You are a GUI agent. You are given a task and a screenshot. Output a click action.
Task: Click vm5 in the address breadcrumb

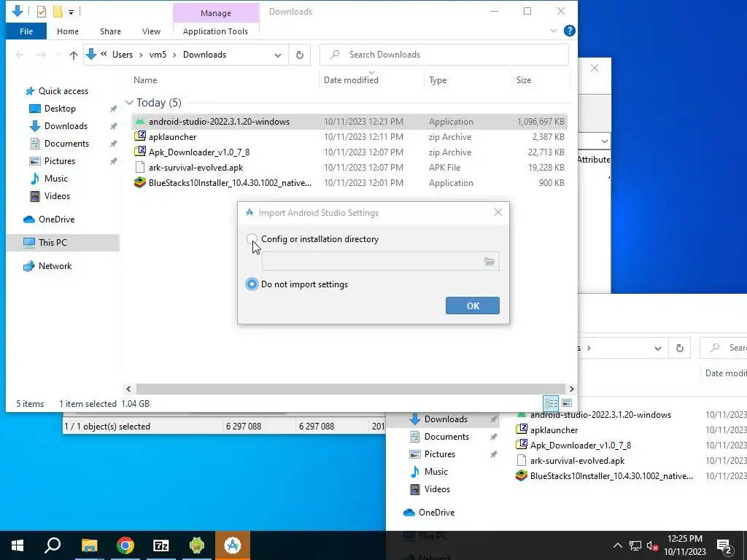point(158,55)
